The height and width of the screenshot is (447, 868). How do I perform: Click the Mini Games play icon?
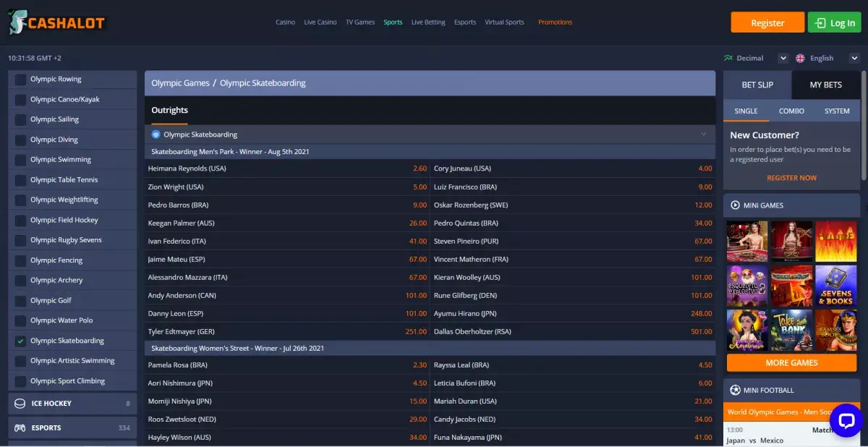[x=735, y=205]
